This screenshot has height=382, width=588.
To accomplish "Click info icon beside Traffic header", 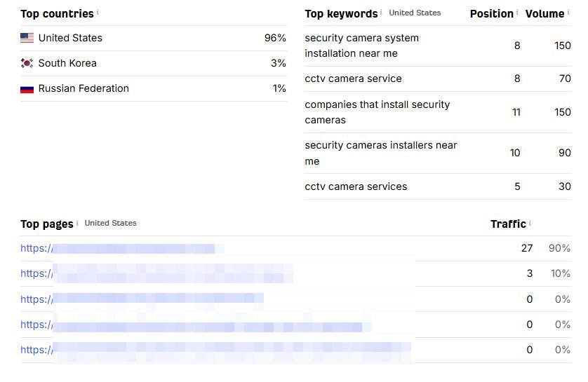I will point(530,223).
